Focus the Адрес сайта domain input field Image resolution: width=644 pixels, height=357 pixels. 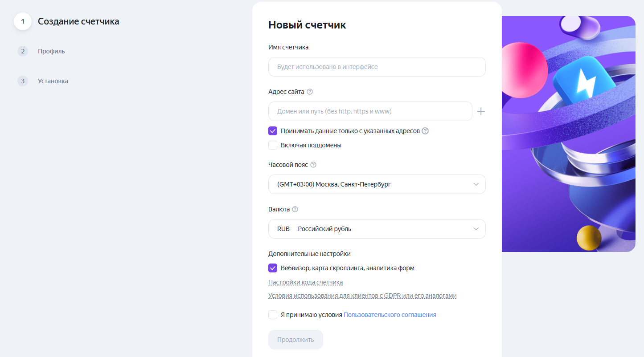(370, 111)
